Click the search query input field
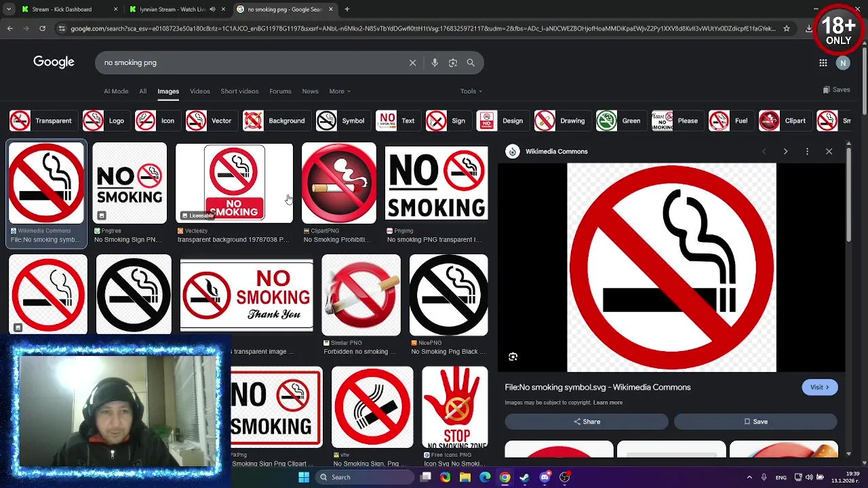The height and width of the screenshot is (488, 868). (251, 62)
